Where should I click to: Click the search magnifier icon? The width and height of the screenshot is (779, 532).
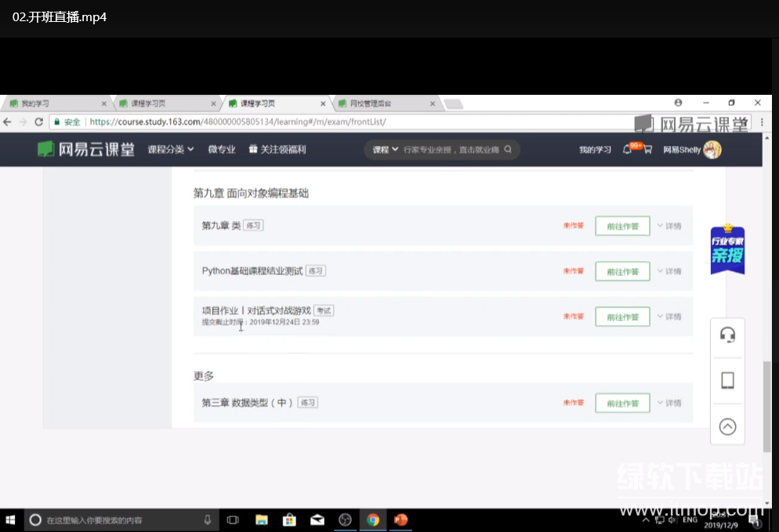tap(508, 150)
